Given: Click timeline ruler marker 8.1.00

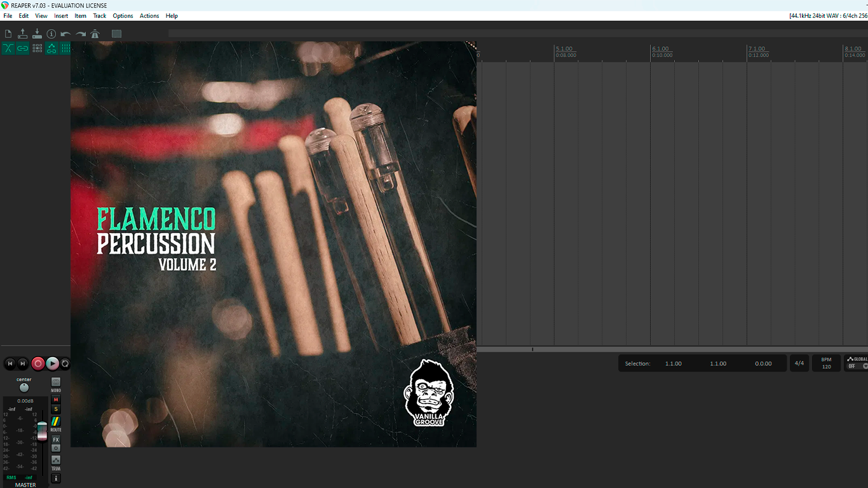Looking at the screenshot, I should tap(853, 49).
